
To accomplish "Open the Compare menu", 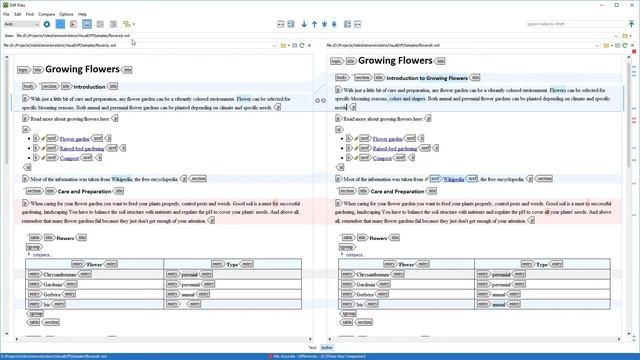I will coord(47,14).
